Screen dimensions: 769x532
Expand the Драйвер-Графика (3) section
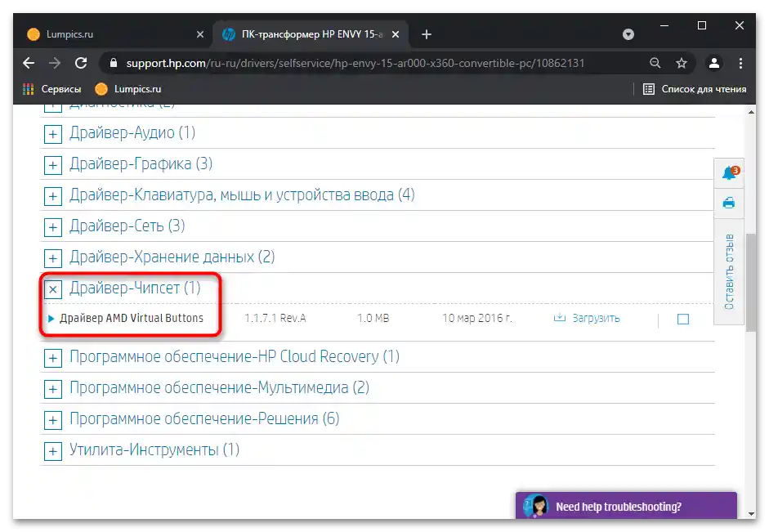[x=53, y=165]
